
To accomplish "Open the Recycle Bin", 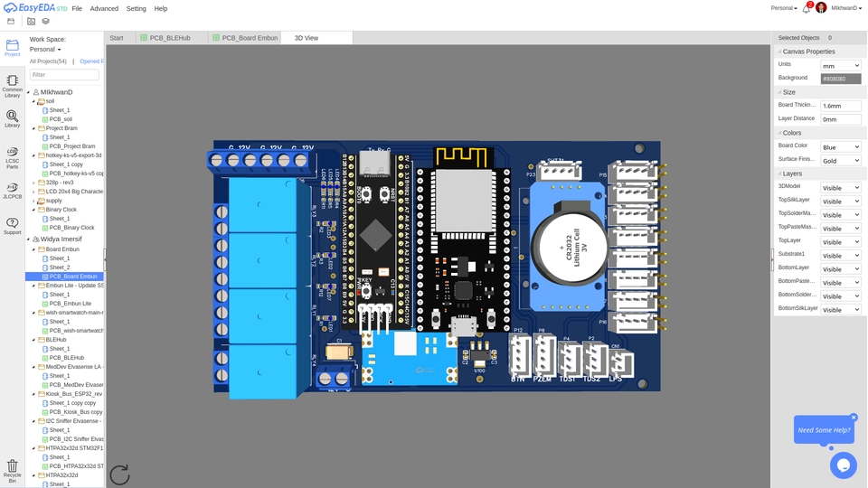I will click(12, 468).
